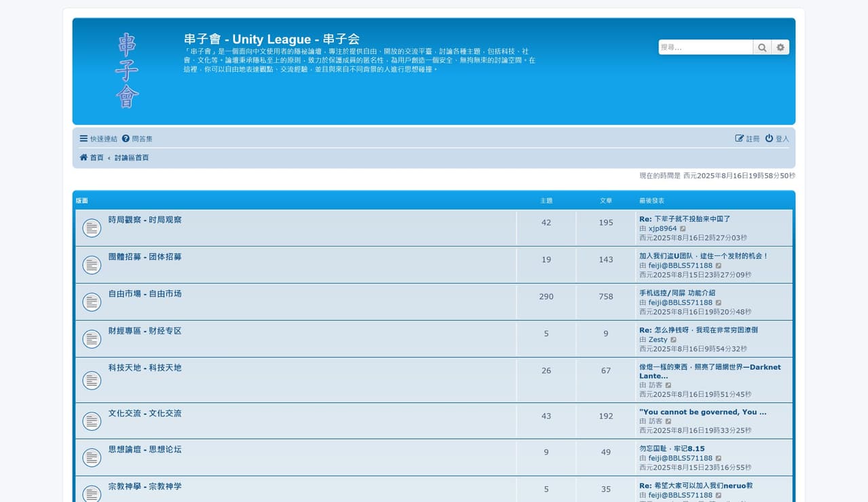
Task: View latest post icon in 文化交流 row
Action: [x=668, y=421]
